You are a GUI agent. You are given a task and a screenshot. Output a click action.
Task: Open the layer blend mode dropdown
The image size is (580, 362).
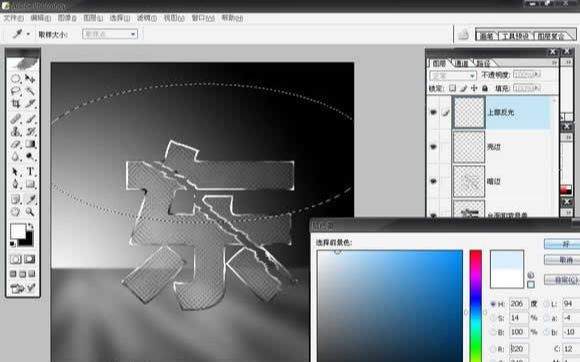point(453,76)
